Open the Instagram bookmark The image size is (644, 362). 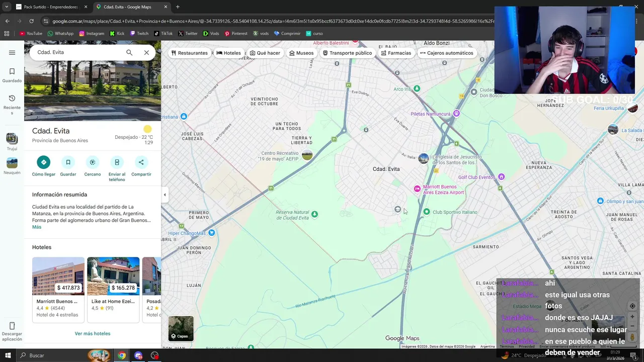coord(92,34)
